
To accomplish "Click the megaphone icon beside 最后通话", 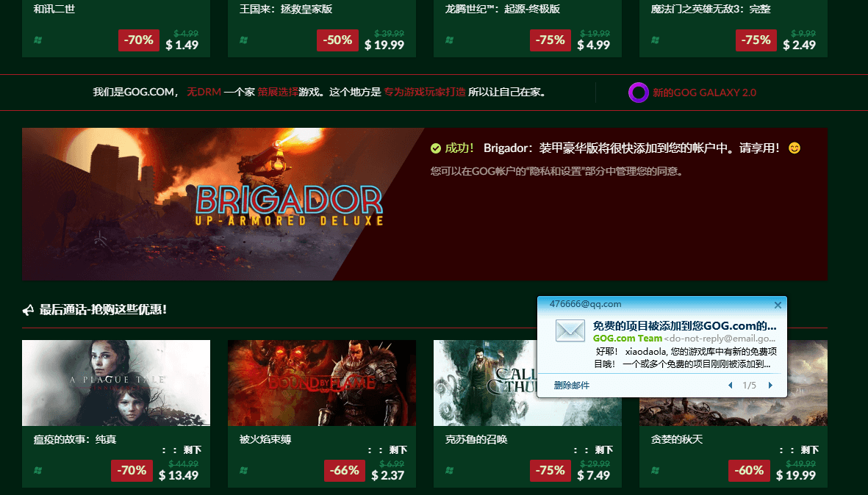I will [28, 310].
